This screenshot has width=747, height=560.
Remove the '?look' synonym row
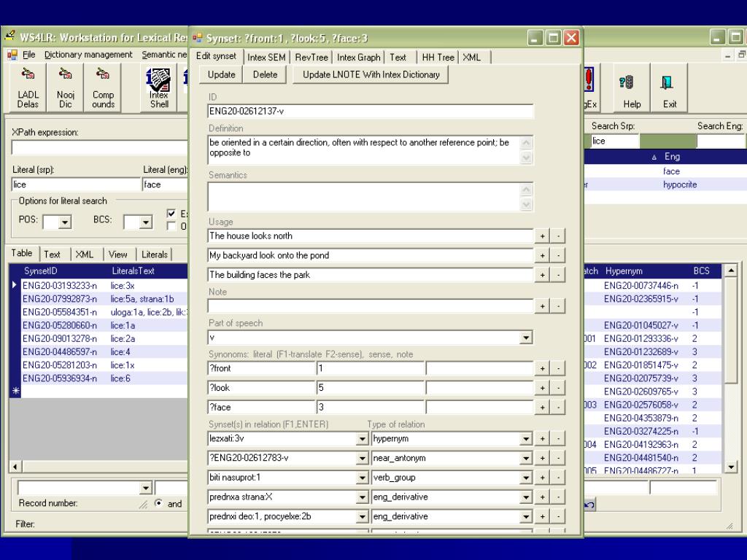pyautogui.click(x=558, y=388)
